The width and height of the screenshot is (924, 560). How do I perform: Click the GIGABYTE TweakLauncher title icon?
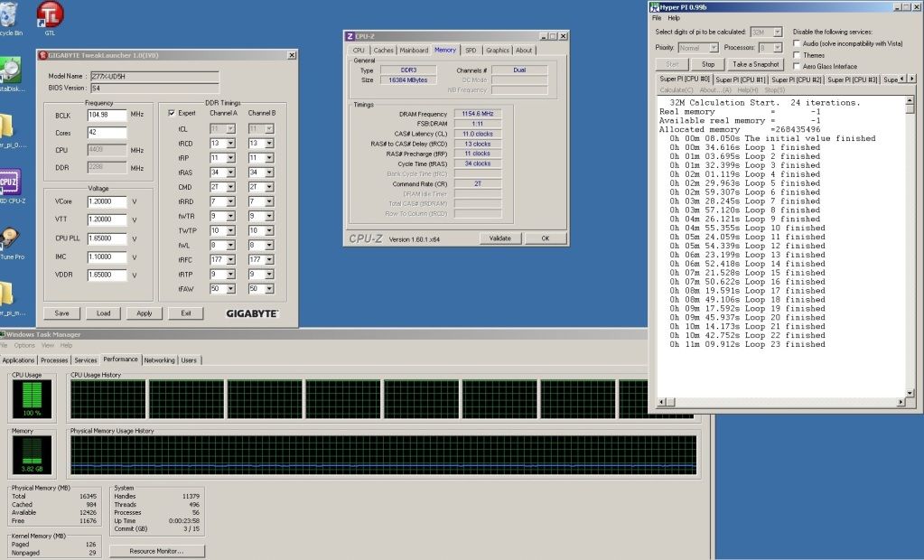click(x=43, y=55)
